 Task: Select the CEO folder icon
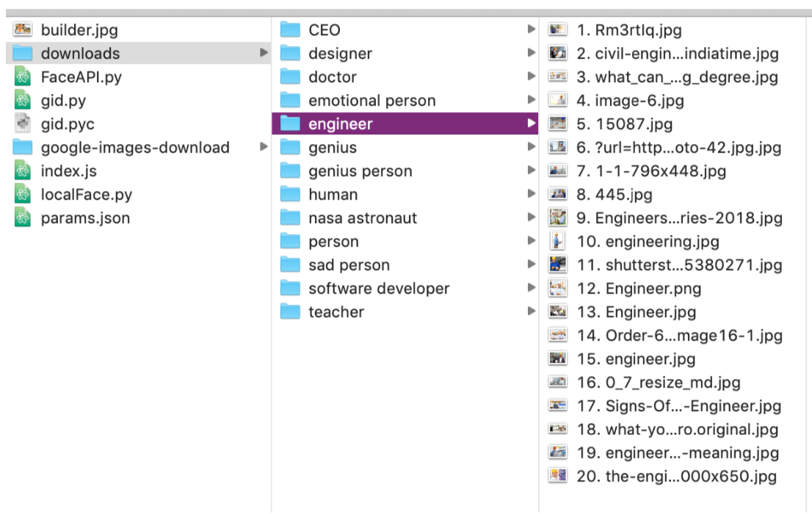(290, 29)
